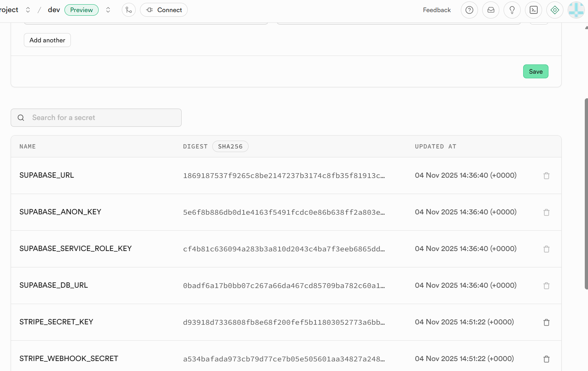Expand the dev branch switcher chevrons

(x=108, y=10)
